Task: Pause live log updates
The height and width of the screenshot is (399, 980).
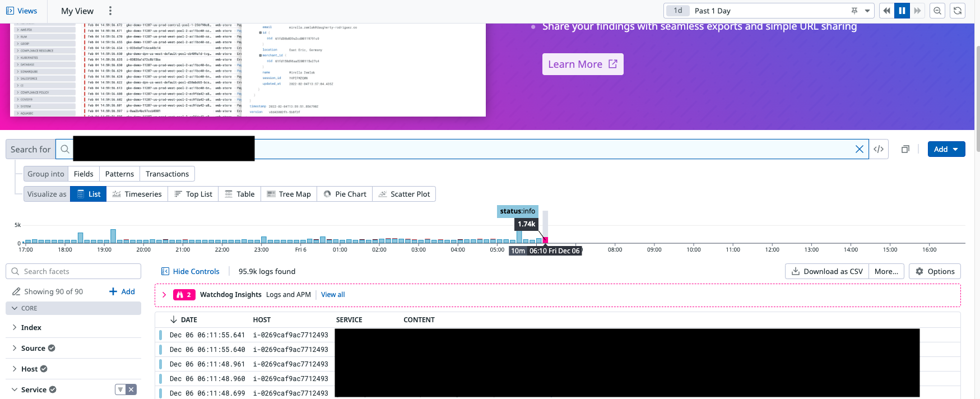Action: 902,11
